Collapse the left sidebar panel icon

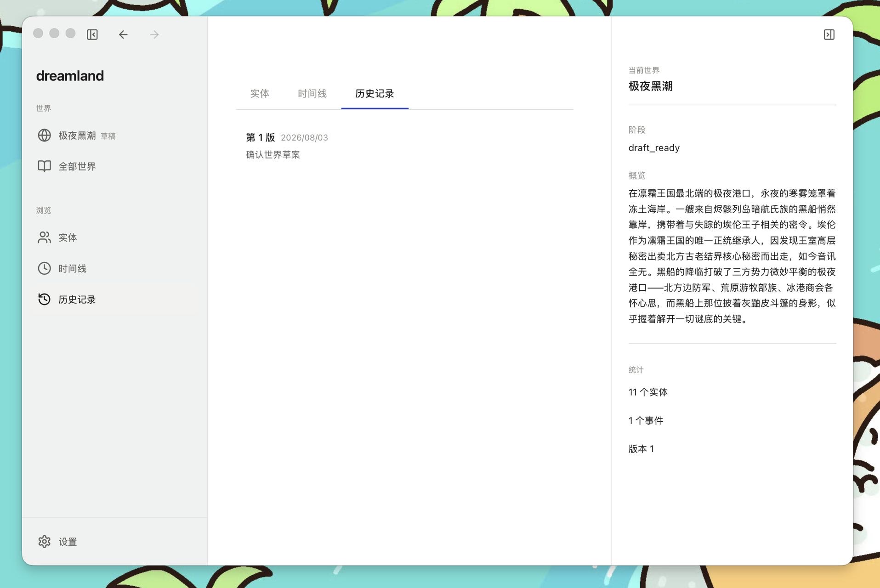pyautogui.click(x=92, y=34)
